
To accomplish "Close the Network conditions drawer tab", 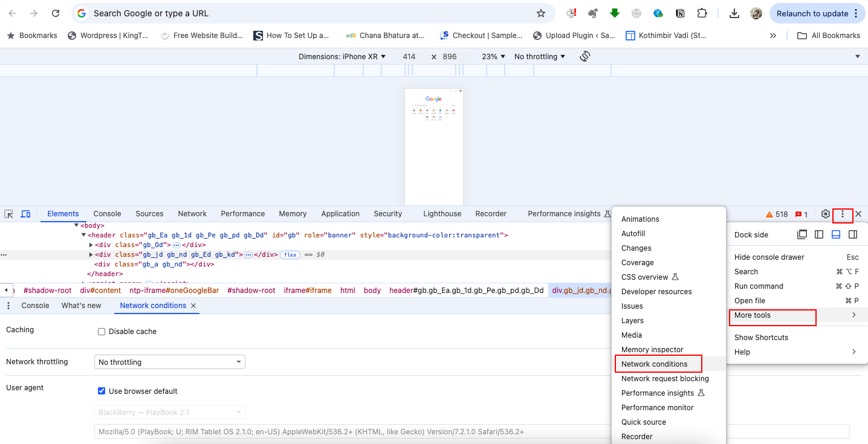I will click(193, 306).
